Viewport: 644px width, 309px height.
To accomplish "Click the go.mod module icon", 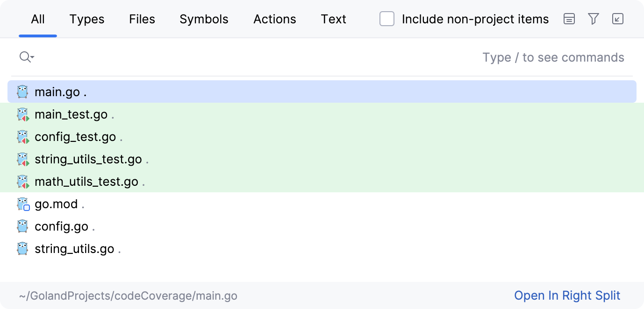I will (22, 204).
